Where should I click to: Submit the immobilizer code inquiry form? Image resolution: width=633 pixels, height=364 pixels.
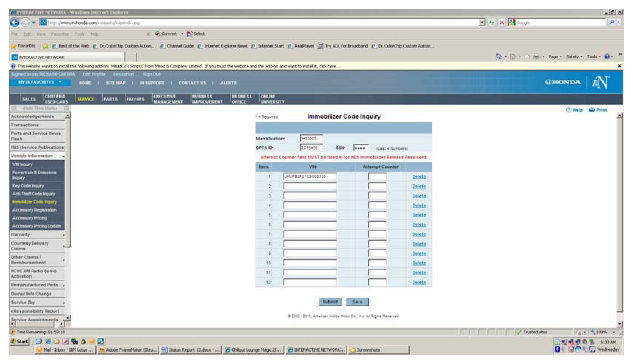(x=330, y=302)
